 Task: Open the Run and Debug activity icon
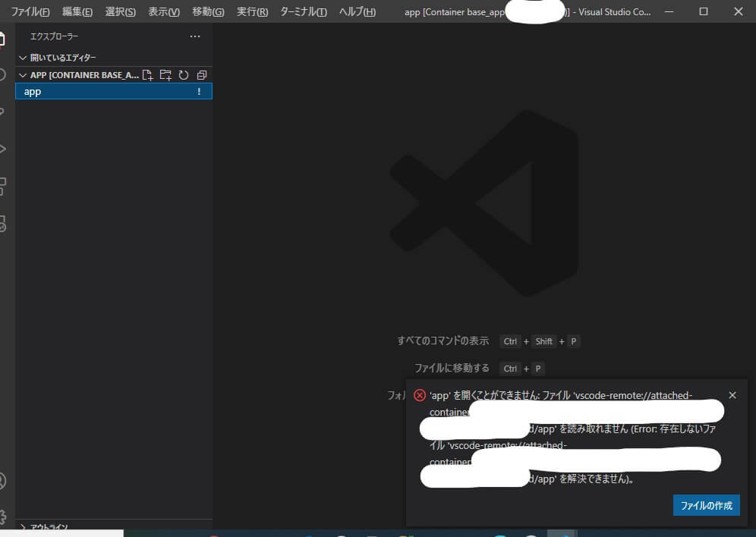(2, 149)
